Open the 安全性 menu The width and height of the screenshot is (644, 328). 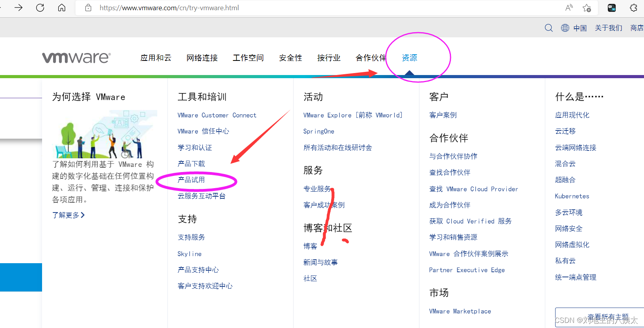tap(291, 58)
